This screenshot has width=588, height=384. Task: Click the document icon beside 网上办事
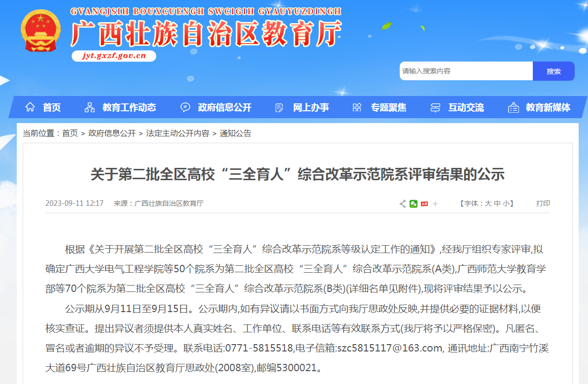[x=279, y=107]
